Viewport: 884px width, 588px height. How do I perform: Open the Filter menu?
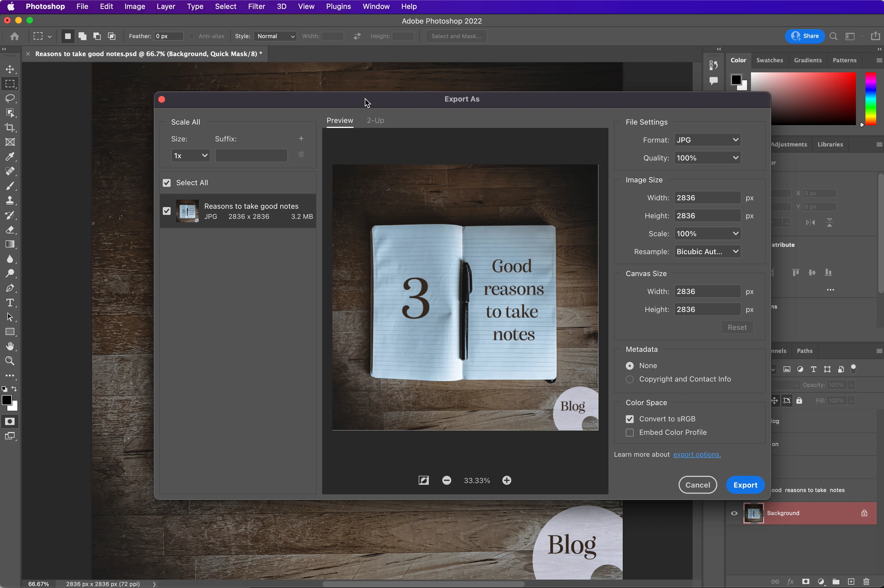(x=256, y=6)
